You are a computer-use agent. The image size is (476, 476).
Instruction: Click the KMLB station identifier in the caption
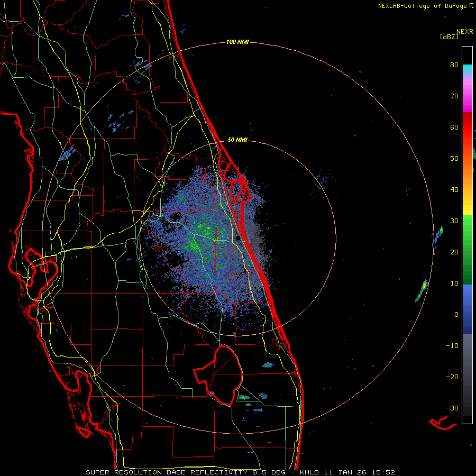click(309, 472)
